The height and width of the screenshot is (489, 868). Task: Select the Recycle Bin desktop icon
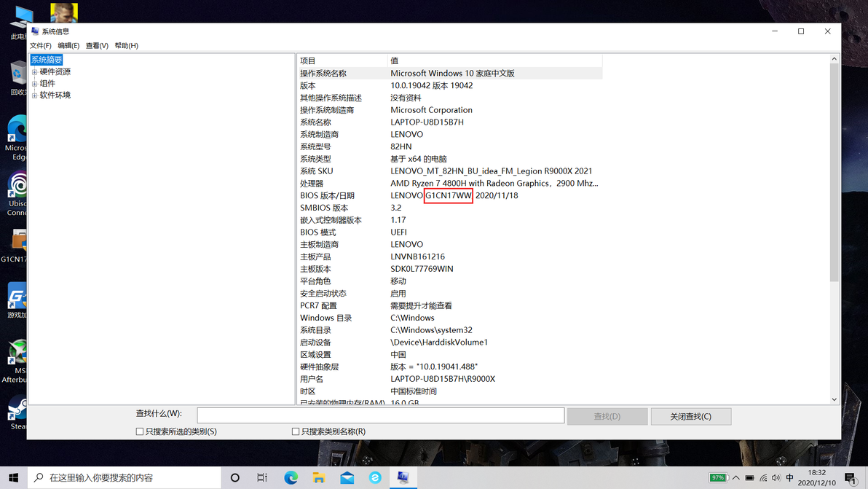pyautogui.click(x=18, y=78)
